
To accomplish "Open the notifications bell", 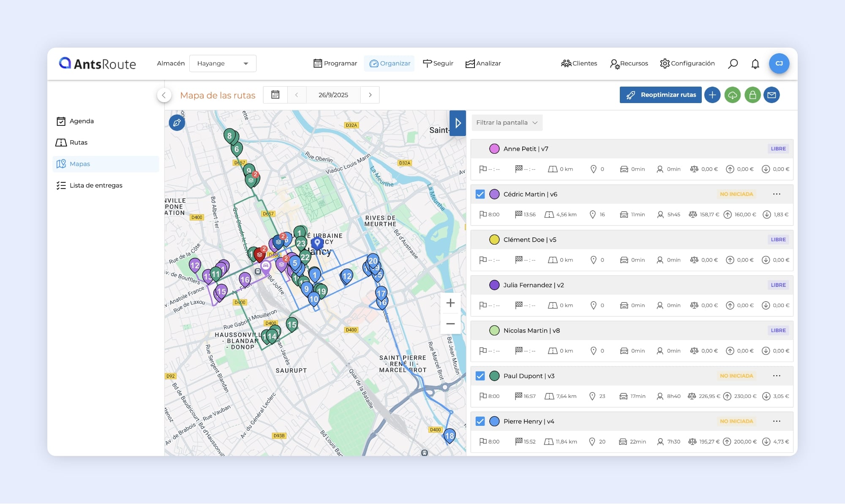I will [755, 64].
